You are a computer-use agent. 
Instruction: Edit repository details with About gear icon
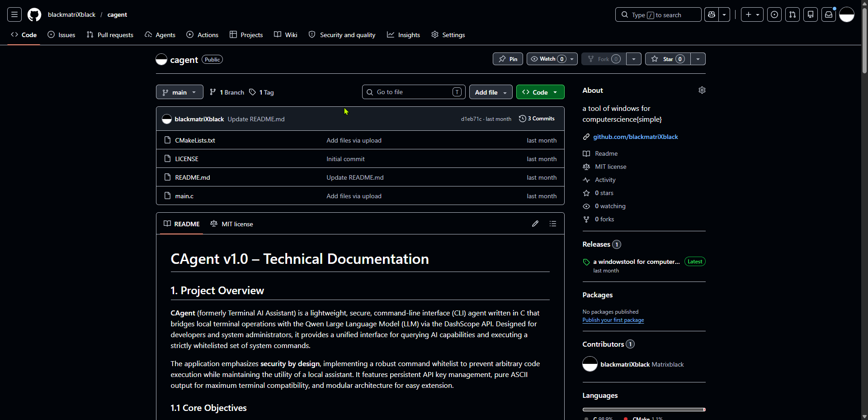tap(702, 90)
